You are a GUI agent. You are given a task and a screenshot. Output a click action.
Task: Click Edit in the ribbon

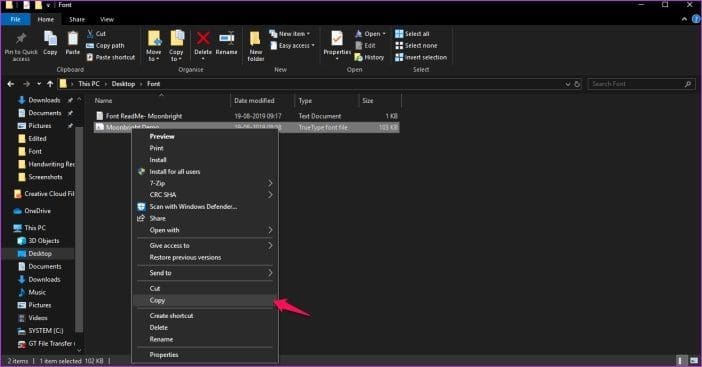point(365,46)
